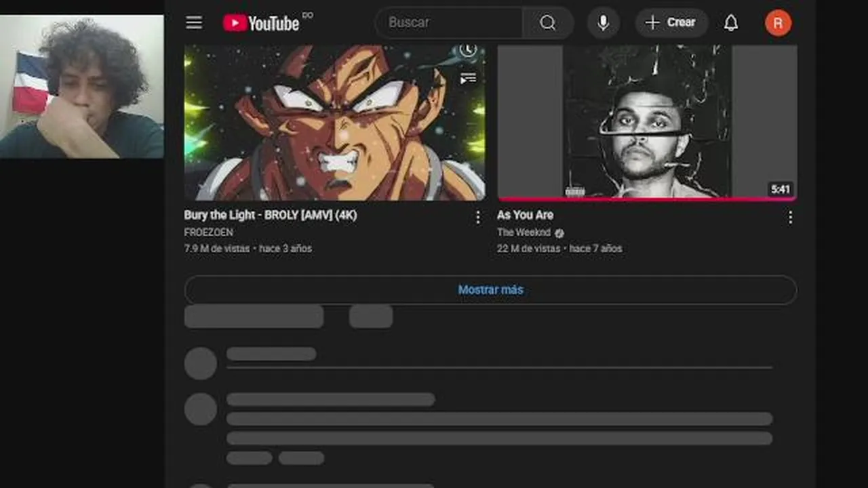Click the magnifying glass search button
868x488 pixels.
(x=548, y=22)
